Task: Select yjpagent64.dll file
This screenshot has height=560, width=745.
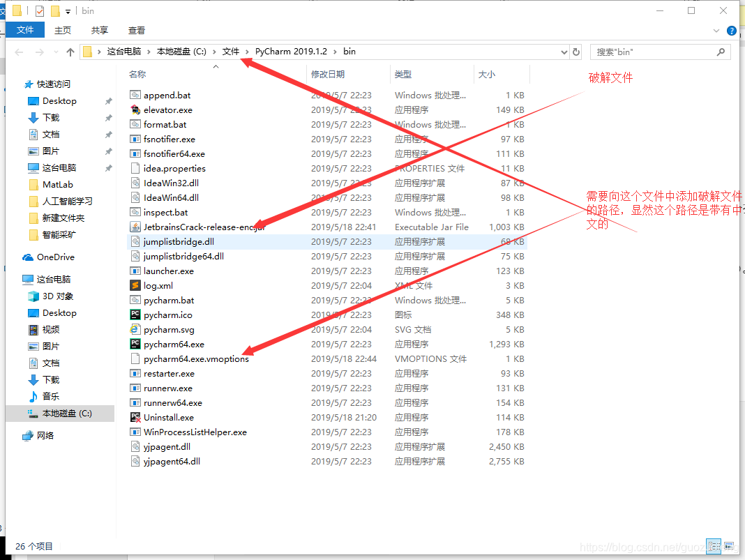Action: coord(172,461)
